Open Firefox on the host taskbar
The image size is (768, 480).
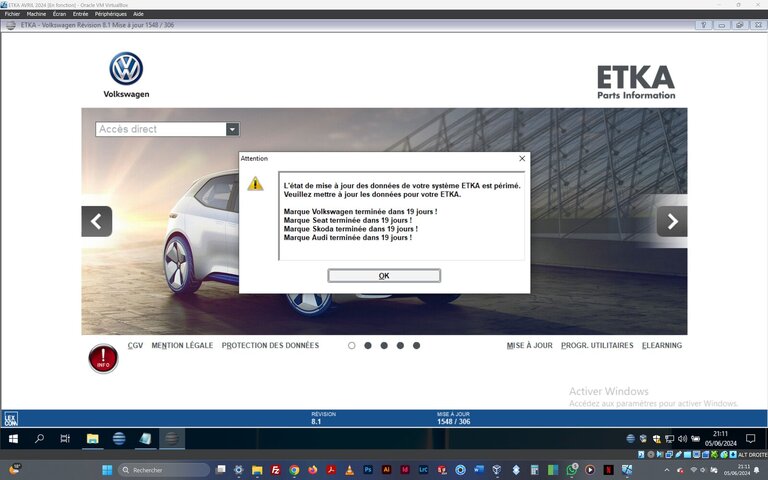pos(312,470)
